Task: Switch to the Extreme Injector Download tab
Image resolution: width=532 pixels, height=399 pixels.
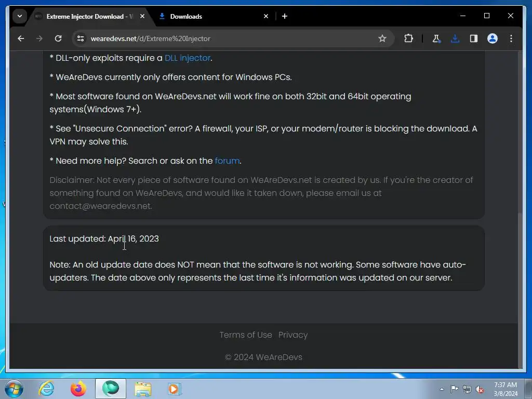Action: 90,17
